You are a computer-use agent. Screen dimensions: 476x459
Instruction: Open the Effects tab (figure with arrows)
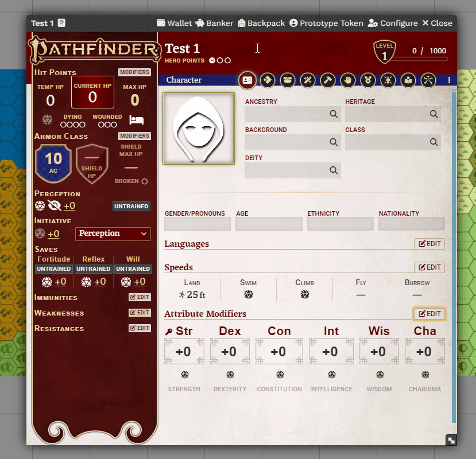click(388, 80)
